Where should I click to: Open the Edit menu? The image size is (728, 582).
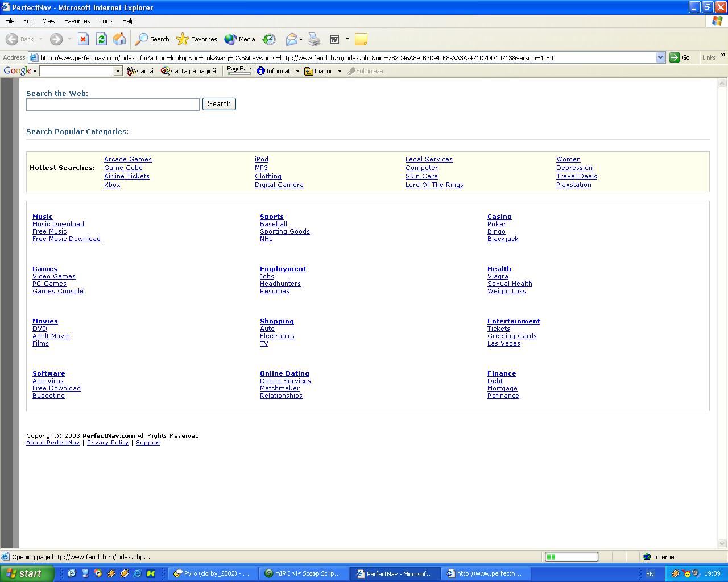tap(28, 21)
